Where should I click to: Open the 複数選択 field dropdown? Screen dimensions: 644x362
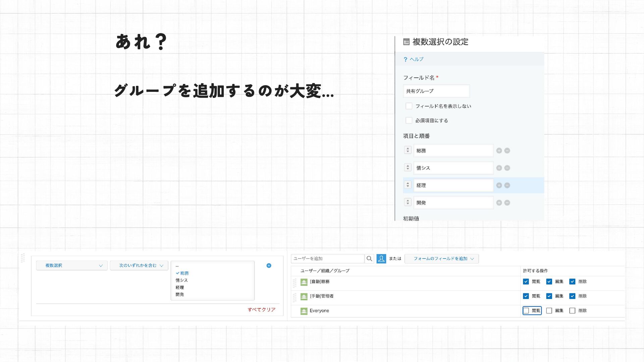coord(72,265)
